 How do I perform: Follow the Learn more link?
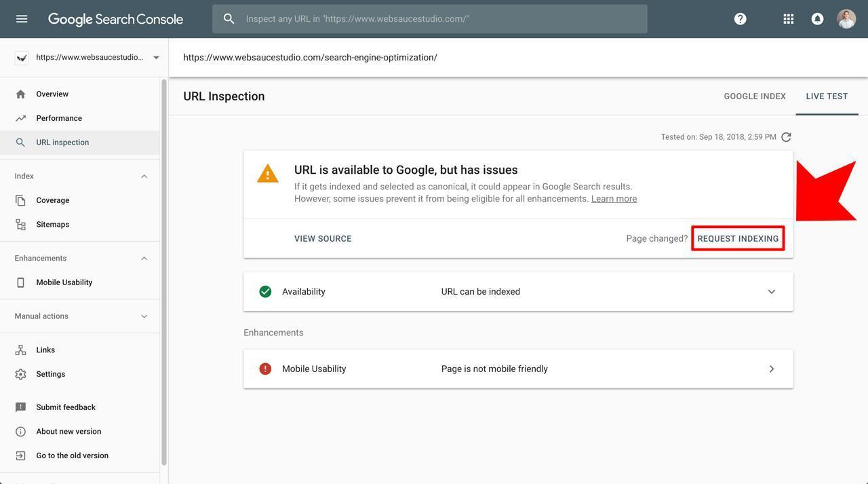(614, 199)
